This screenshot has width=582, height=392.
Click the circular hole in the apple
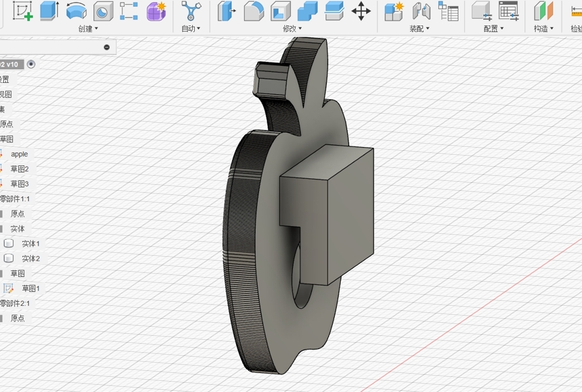click(x=301, y=293)
